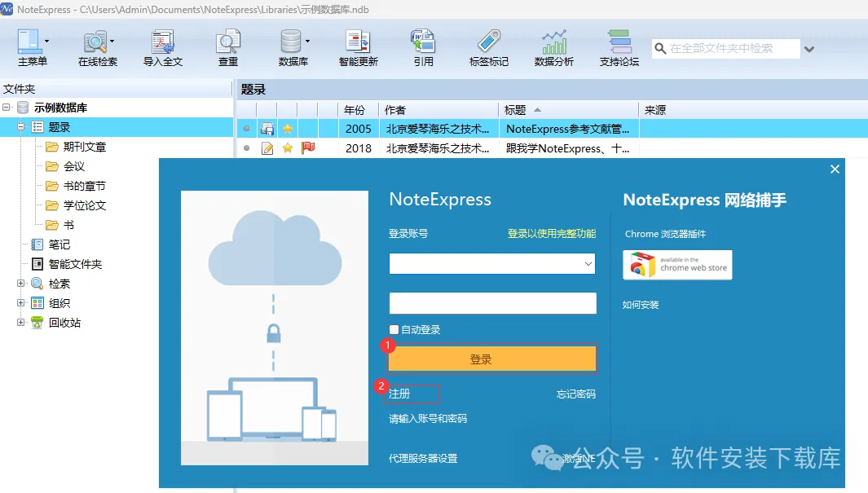
Task: Click printer icon in the 2005 row
Action: click(267, 129)
